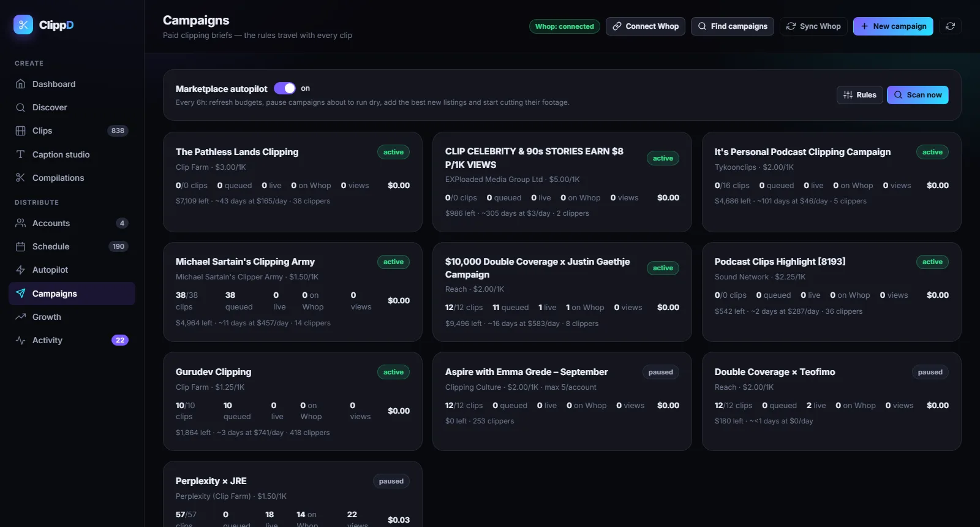Create a New campaign
The image size is (980, 527).
[893, 26]
